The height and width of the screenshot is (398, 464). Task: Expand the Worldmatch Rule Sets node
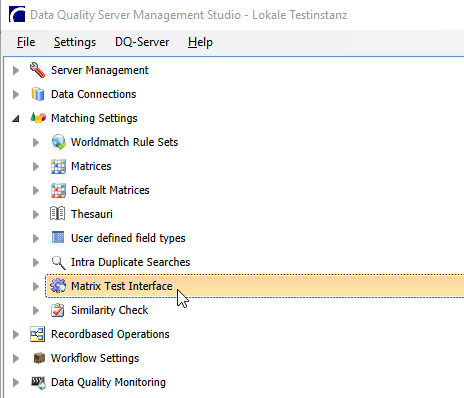[36, 142]
